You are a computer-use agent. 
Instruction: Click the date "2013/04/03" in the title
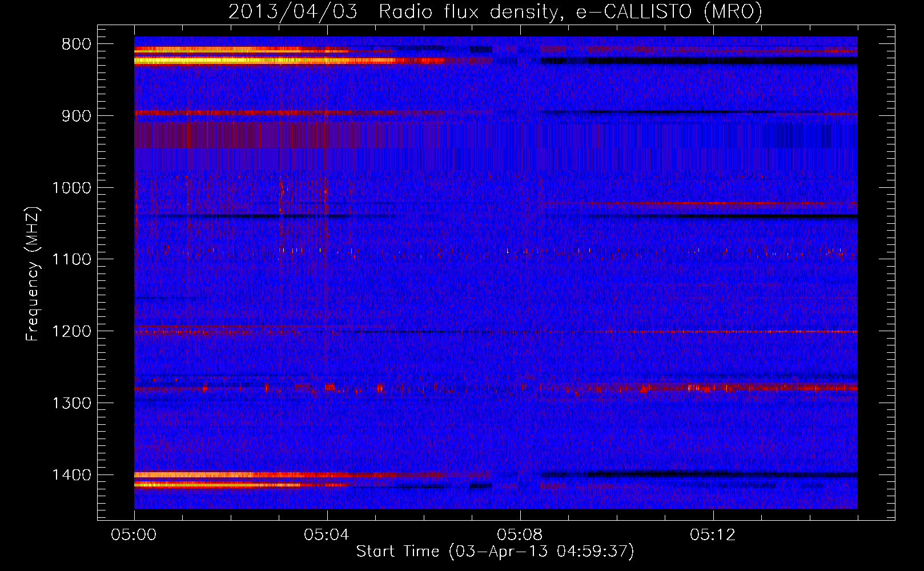293,12
